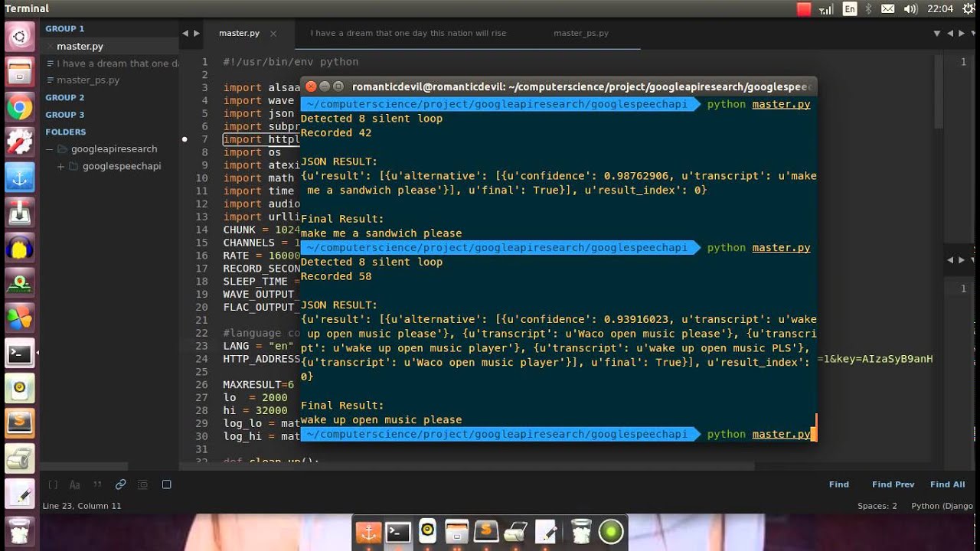Close the master.py tab using its X
Viewport: 980px width, 551px height.
273,34
